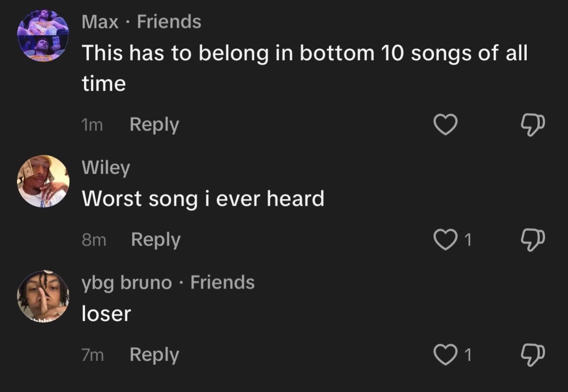Open Max's profile picture
The height and width of the screenshot is (392, 568).
[x=43, y=35]
